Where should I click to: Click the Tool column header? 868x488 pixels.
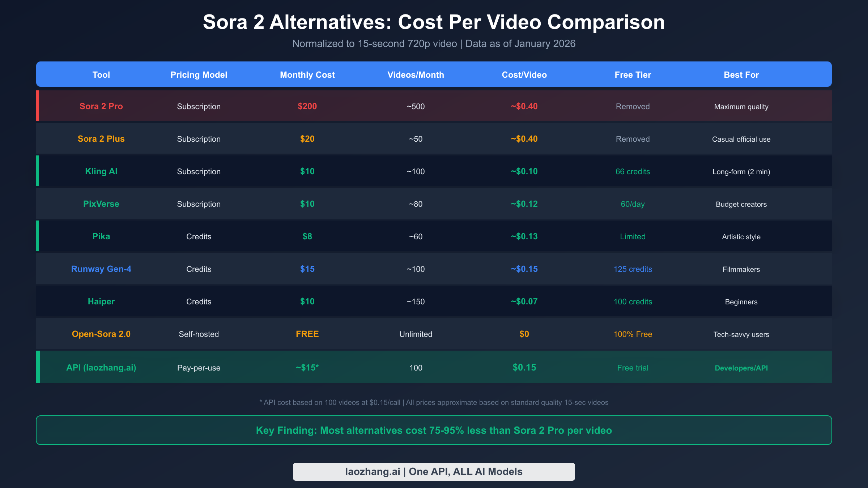101,74
